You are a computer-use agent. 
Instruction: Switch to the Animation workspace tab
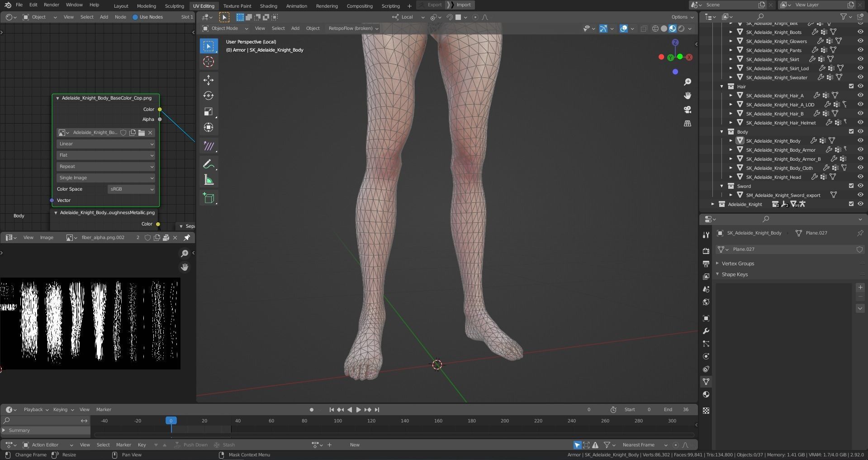[296, 6]
